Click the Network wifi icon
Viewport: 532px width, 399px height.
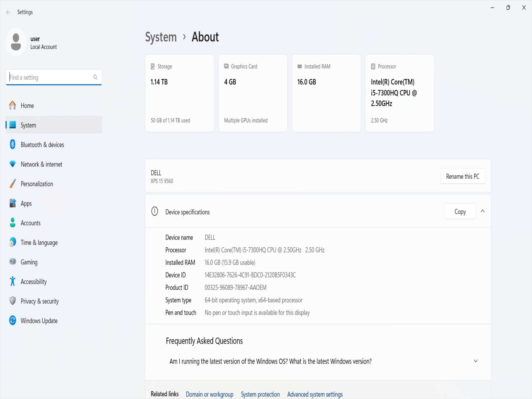13,164
